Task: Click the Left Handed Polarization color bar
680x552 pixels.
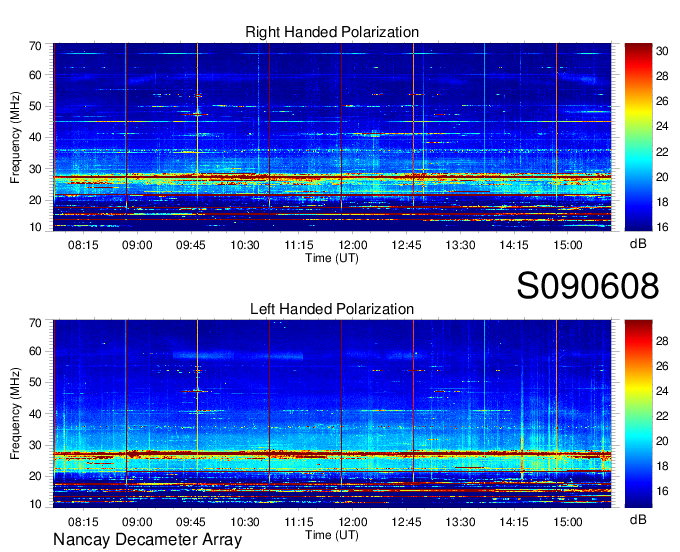Action: coord(638,414)
